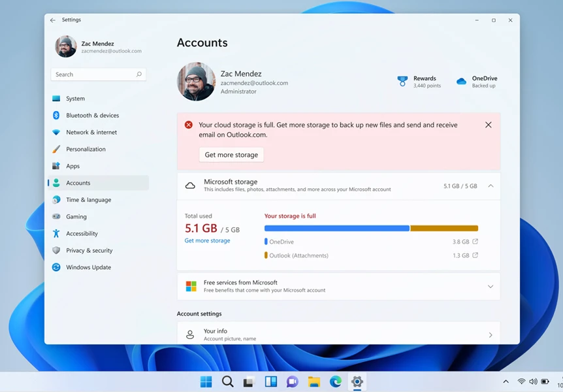Dismiss the cloud storage full warning
The height and width of the screenshot is (392, 563).
(489, 125)
